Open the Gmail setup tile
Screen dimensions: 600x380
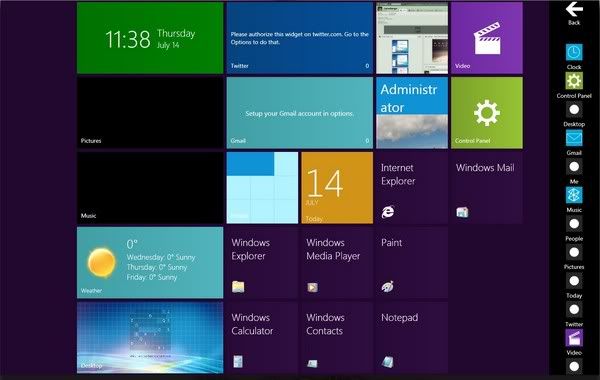click(300, 113)
